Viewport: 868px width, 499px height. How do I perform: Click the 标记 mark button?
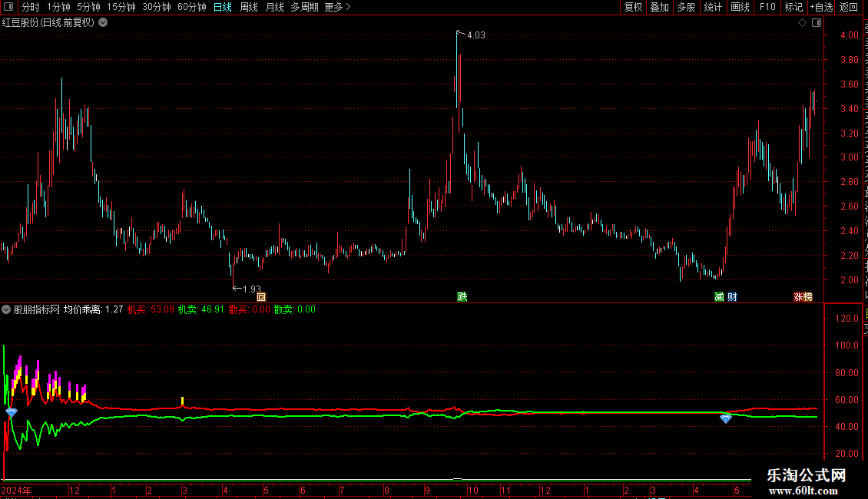(x=793, y=7)
